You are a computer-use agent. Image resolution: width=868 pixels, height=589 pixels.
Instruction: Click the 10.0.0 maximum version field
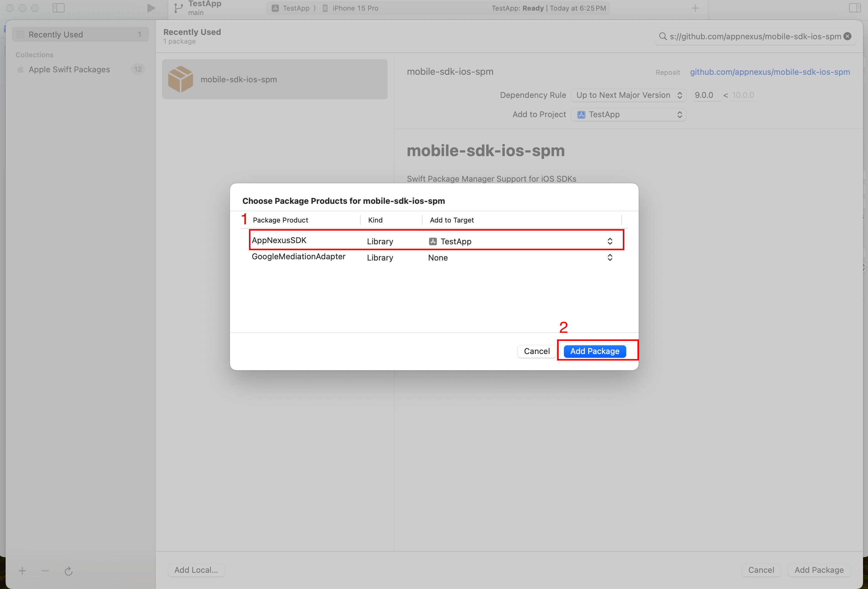[744, 95]
